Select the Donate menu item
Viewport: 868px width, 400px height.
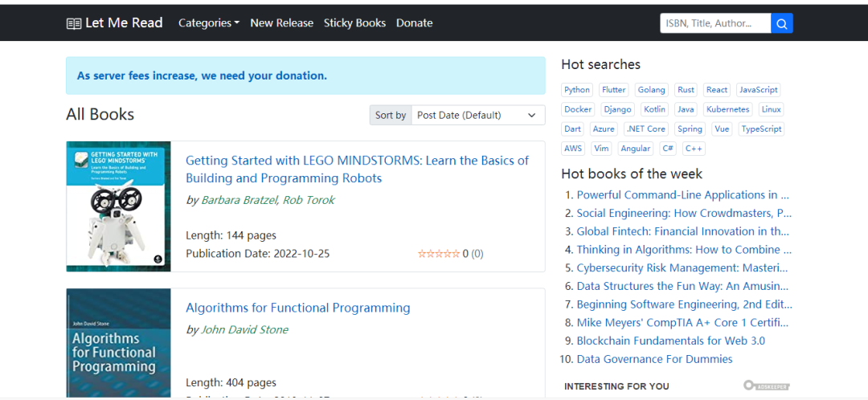pos(414,23)
